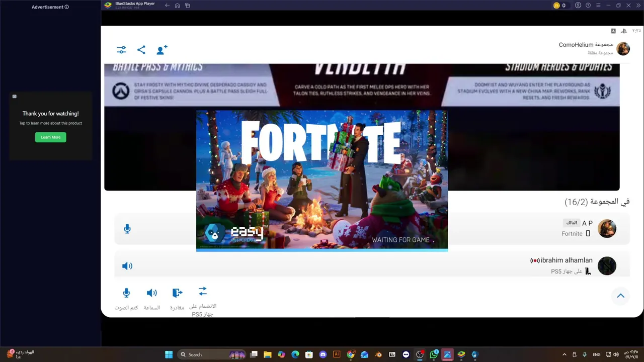Open the Windows Start menu
Viewport: 644px width, 362px height.
[x=169, y=354]
